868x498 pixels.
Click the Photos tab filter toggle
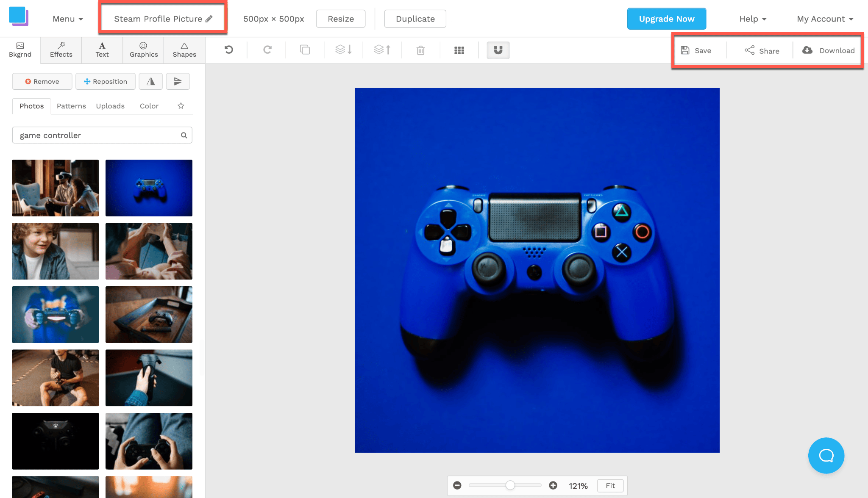(31, 106)
